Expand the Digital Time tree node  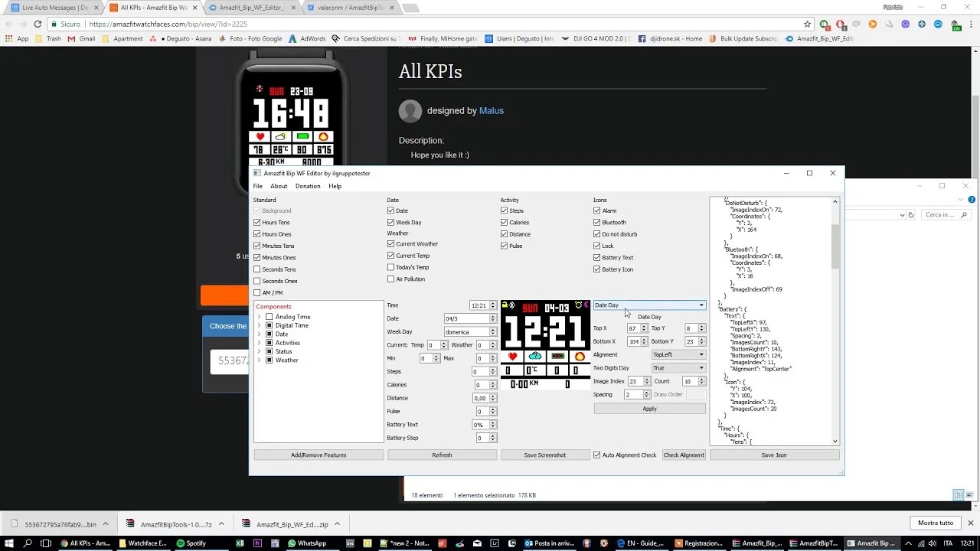coord(260,325)
